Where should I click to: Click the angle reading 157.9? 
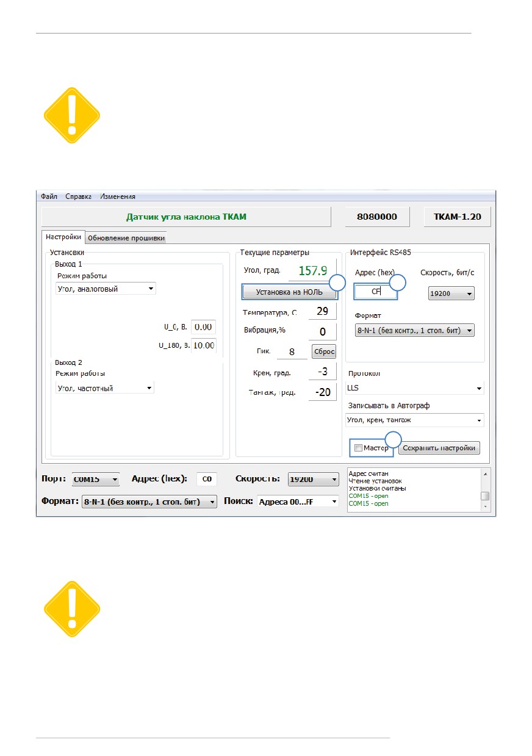[x=312, y=270]
